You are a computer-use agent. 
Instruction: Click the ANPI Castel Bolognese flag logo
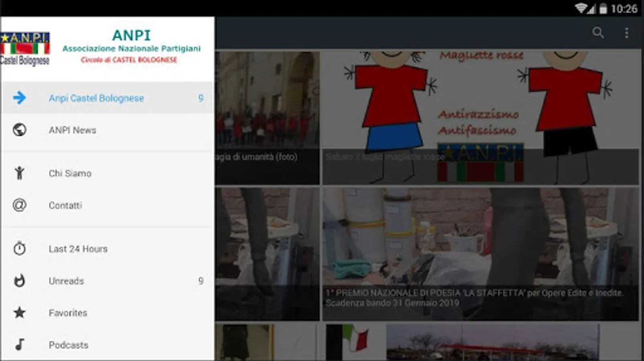tap(25, 49)
